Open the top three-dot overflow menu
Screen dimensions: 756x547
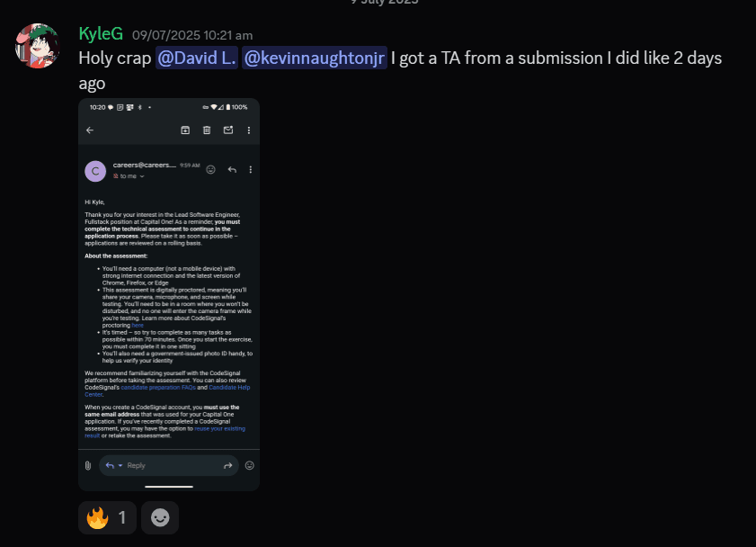pos(249,130)
